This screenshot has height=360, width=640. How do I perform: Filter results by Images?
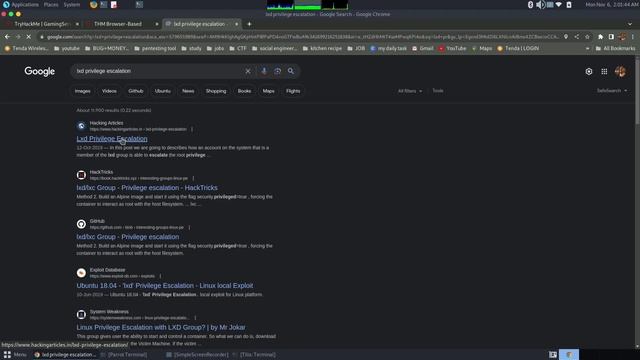(x=82, y=91)
